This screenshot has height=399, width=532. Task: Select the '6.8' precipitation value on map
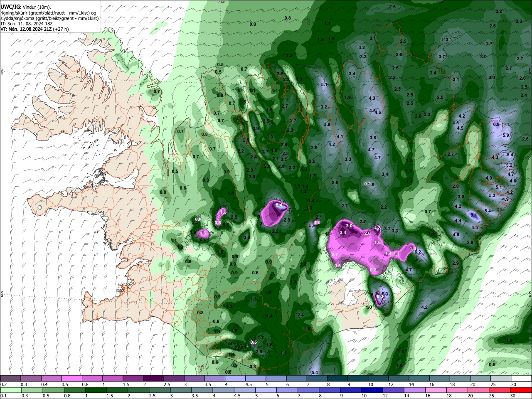(x=496, y=124)
